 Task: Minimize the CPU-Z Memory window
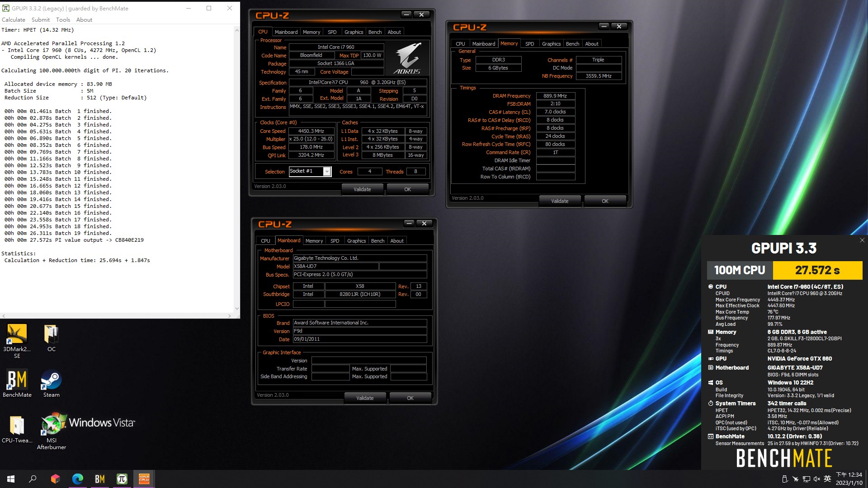coord(604,26)
